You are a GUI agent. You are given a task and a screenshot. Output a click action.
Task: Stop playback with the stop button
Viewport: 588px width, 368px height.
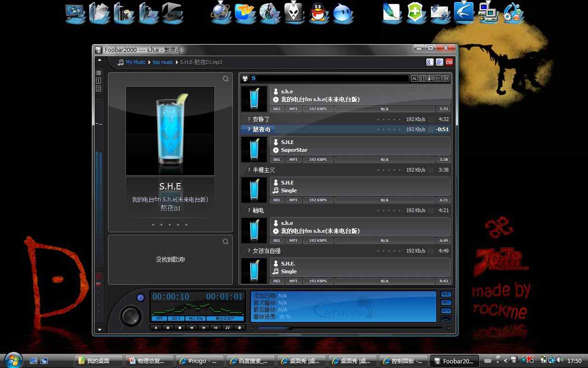tap(180, 328)
